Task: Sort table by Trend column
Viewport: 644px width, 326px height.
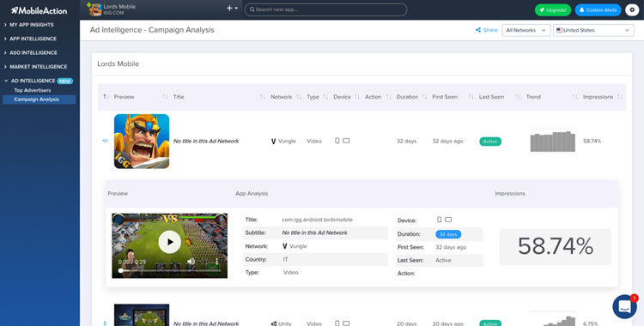Action: click(533, 97)
